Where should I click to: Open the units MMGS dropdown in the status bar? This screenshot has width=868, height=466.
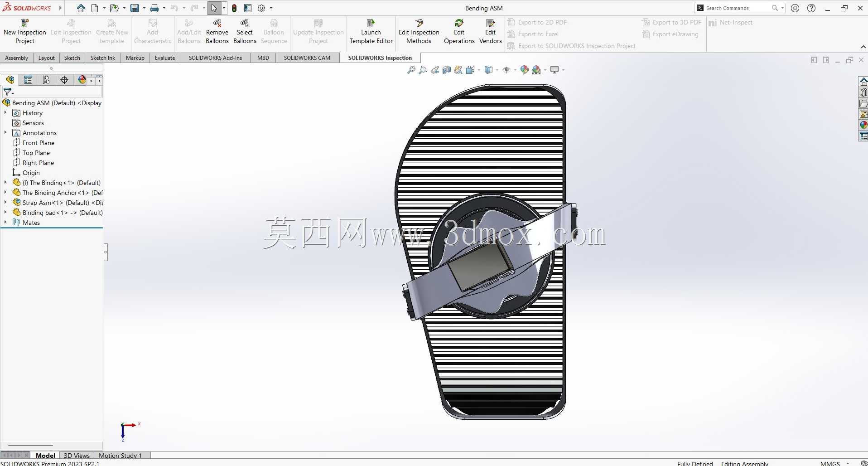[848, 463]
